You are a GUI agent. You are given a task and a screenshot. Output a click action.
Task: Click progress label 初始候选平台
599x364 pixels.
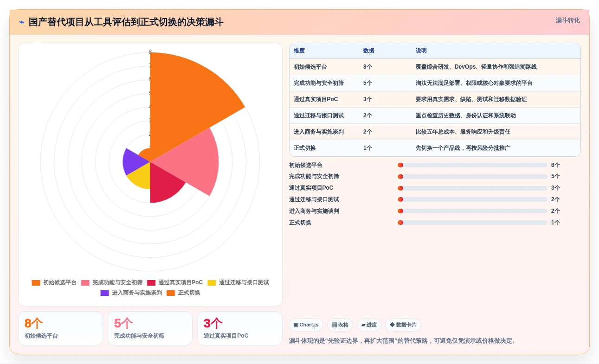pyautogui.click(x=306, y=165)
